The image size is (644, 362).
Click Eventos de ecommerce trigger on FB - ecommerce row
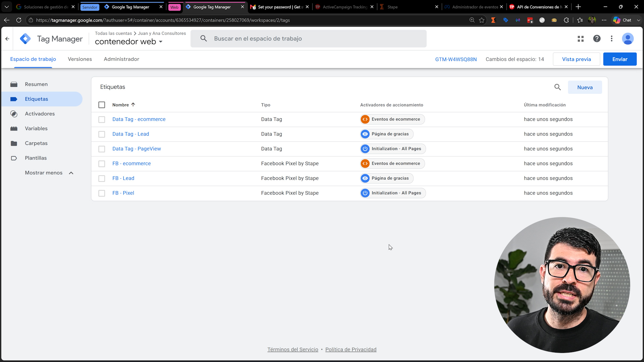(392, 164)
